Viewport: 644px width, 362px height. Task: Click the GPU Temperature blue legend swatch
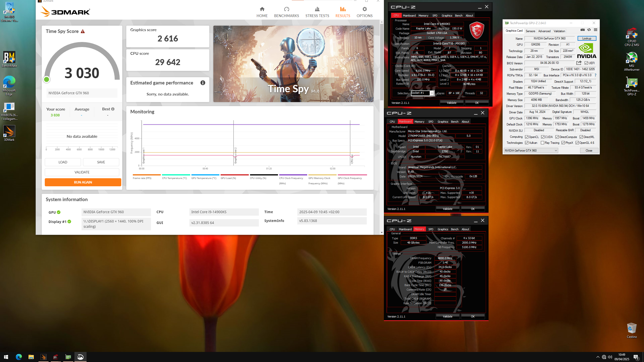(x=205, y=175)
